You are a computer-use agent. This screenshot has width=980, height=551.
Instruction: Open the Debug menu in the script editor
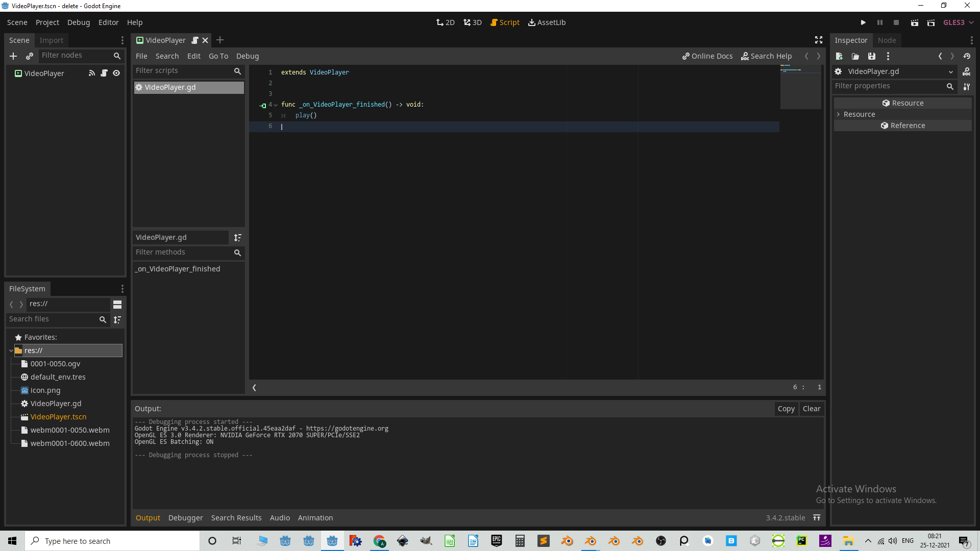[x=247, y=56]
